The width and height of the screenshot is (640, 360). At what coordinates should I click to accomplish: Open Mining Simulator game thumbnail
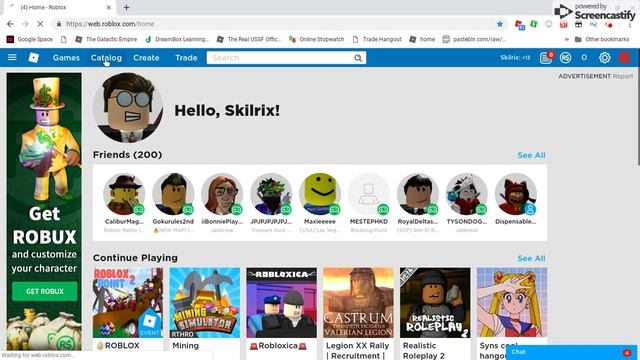point(204,303)
